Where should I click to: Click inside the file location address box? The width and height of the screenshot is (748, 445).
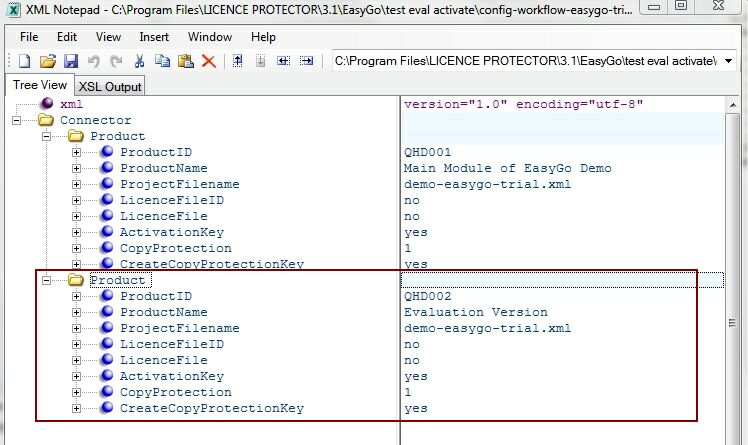click(x=525, y=61)
